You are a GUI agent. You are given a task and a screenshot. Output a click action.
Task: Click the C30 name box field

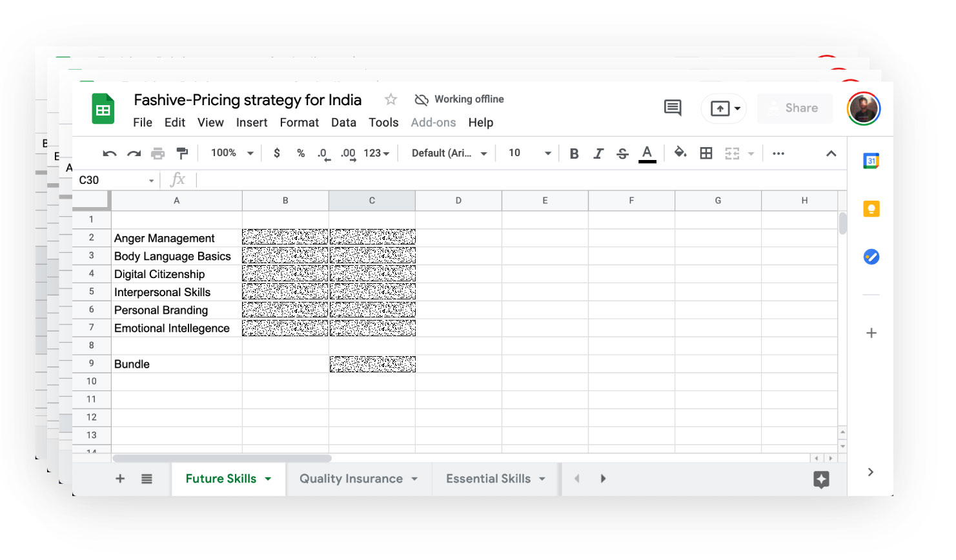tap(110, 180)
